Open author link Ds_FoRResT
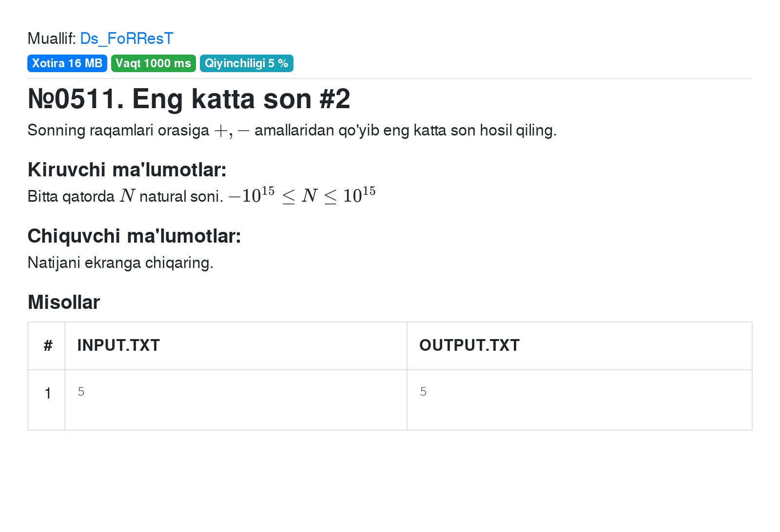 [127, 38]
